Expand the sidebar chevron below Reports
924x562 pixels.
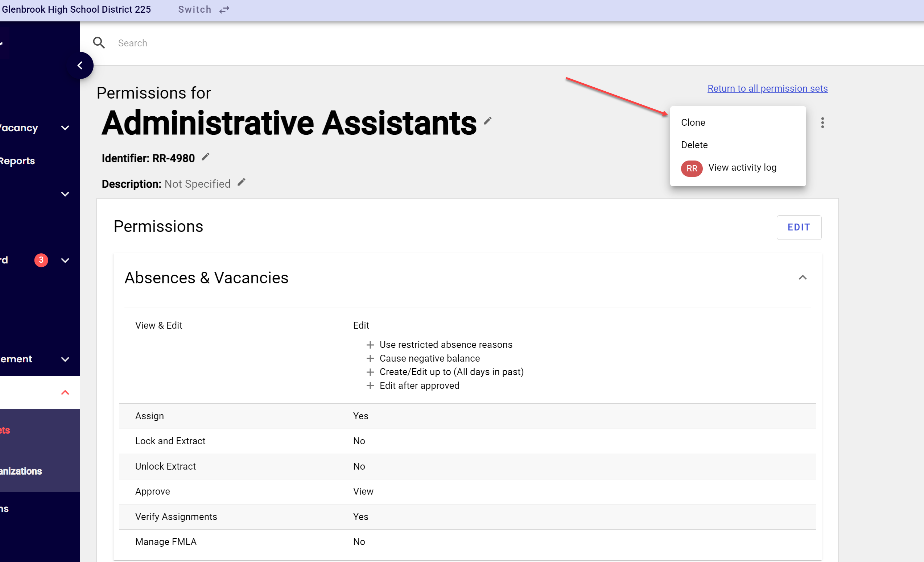(65, 194)
